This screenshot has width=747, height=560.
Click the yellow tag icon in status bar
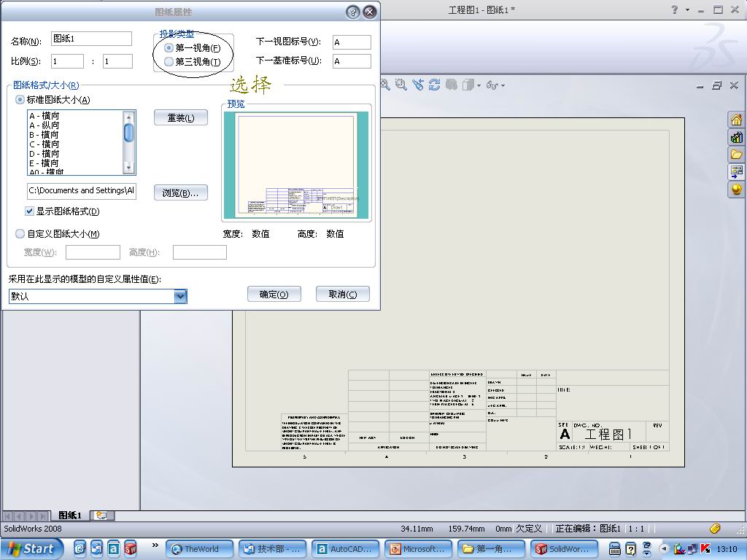pyautogui.click(x=715, y=528)
